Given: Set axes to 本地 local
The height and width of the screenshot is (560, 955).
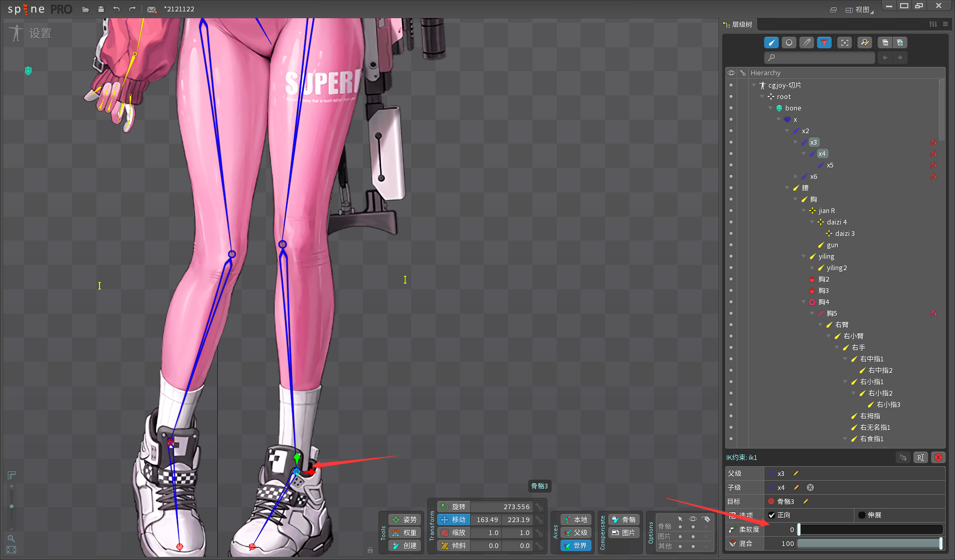Looking at the screenshot, I should [575, 520].
